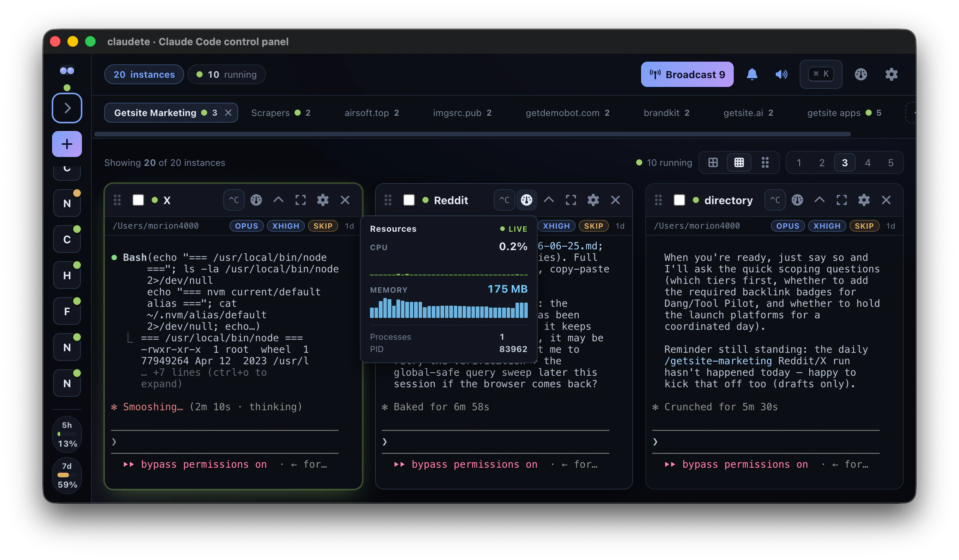Screen dimensions: 959x560
Task: Click the two-dot logo in sidebar
Action: coord(67,70)
